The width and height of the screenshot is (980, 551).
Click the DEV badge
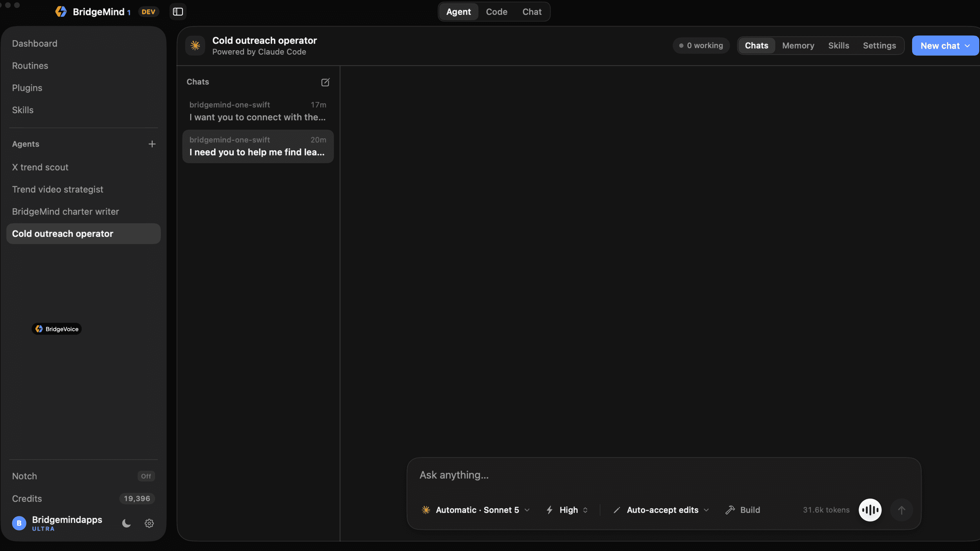(148, 12)
